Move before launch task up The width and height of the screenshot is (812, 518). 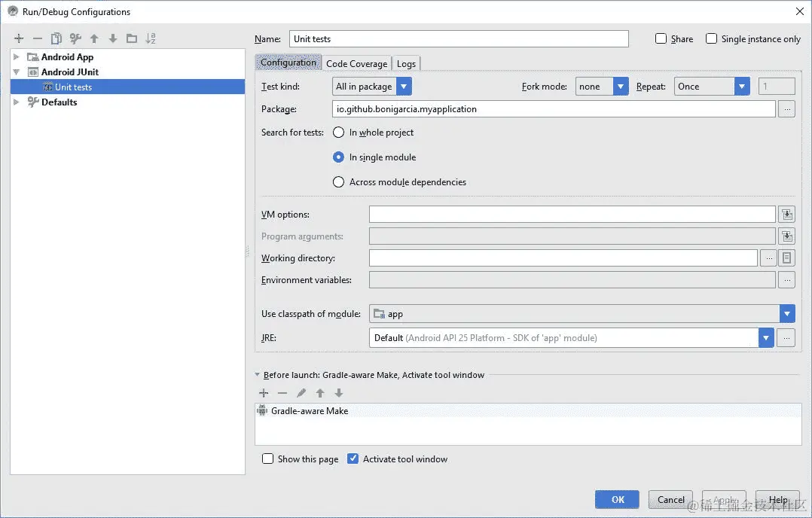tap(320, 393)
